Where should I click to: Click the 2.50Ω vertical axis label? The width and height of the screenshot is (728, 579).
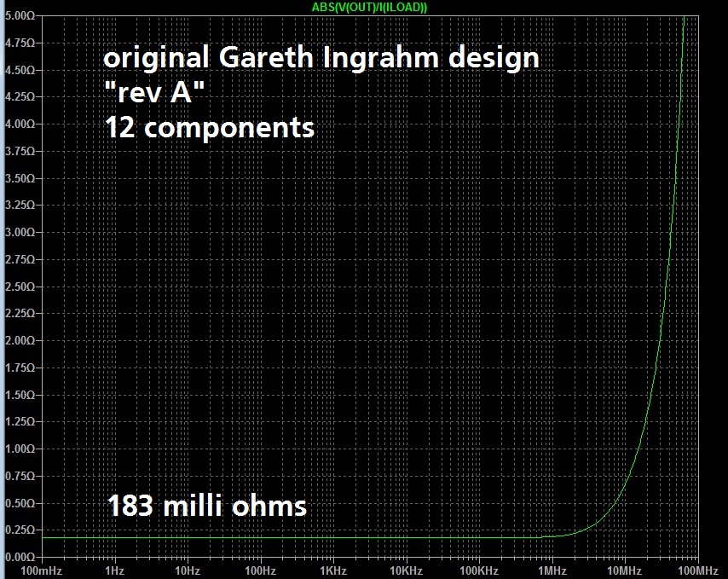coord(20,287)
